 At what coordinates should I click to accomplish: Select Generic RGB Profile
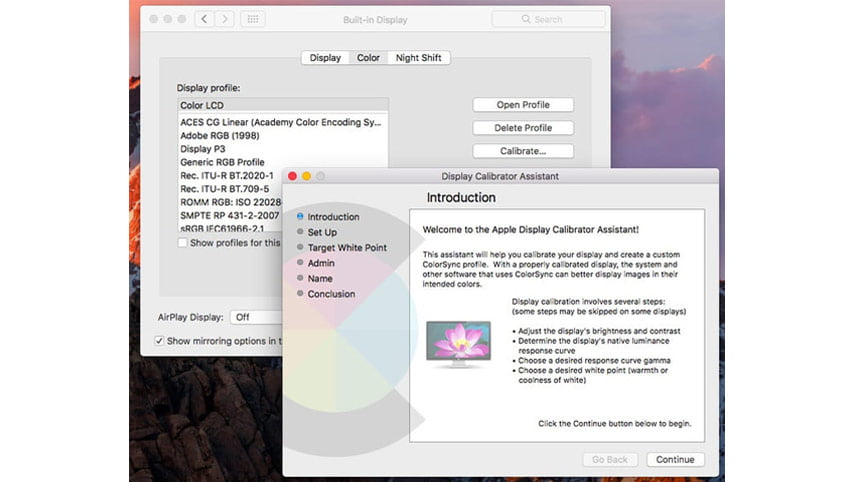283,162
